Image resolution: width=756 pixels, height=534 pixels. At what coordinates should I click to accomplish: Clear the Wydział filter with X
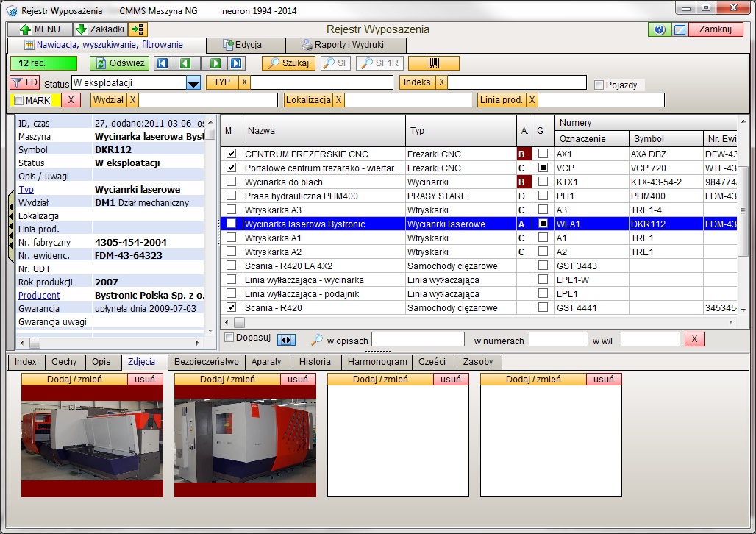(x=132, y=100)
